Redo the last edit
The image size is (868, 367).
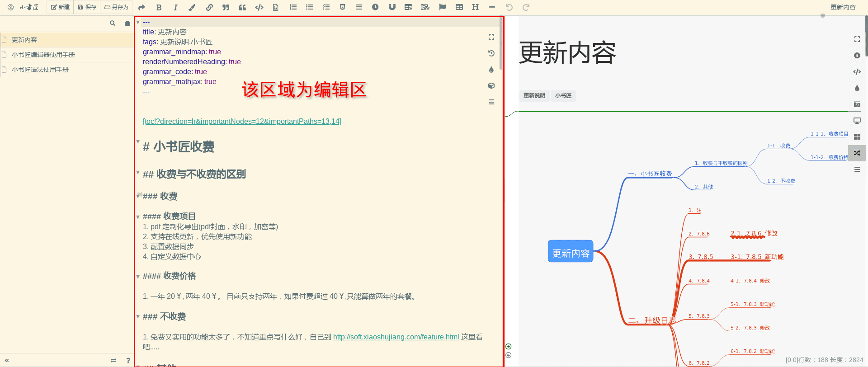click(x=526, y=7)
